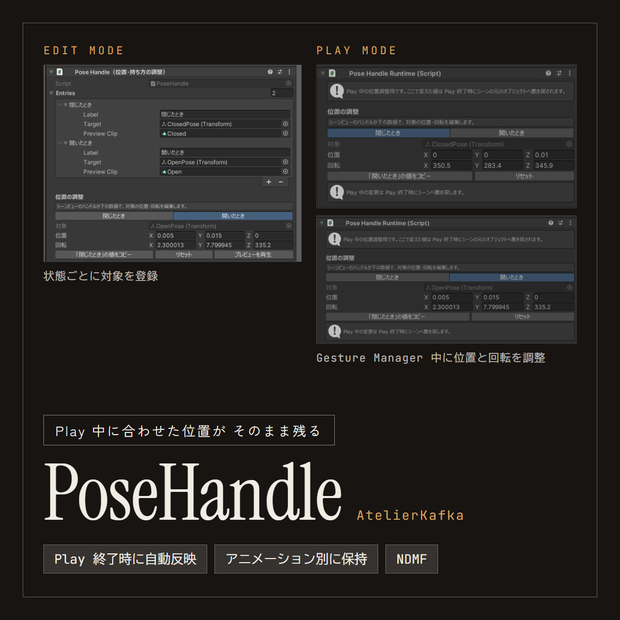
Task: Click the Label field of the 開いたとき entry
Action: pos(225,152)
